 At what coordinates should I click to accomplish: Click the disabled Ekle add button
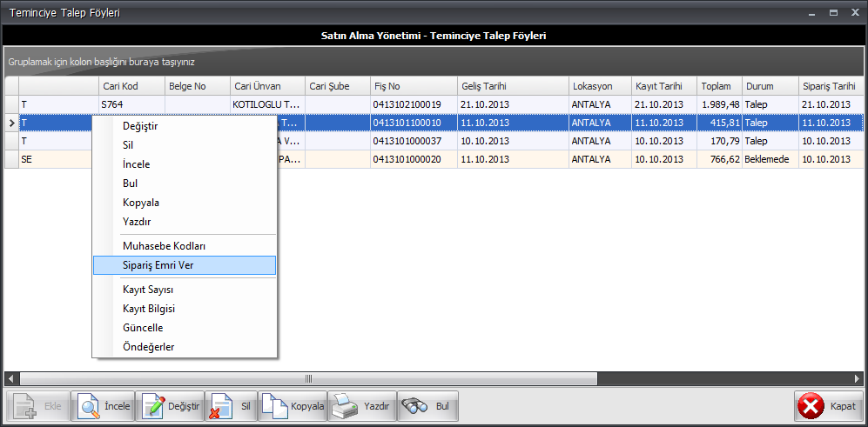[x=37, y=406]
